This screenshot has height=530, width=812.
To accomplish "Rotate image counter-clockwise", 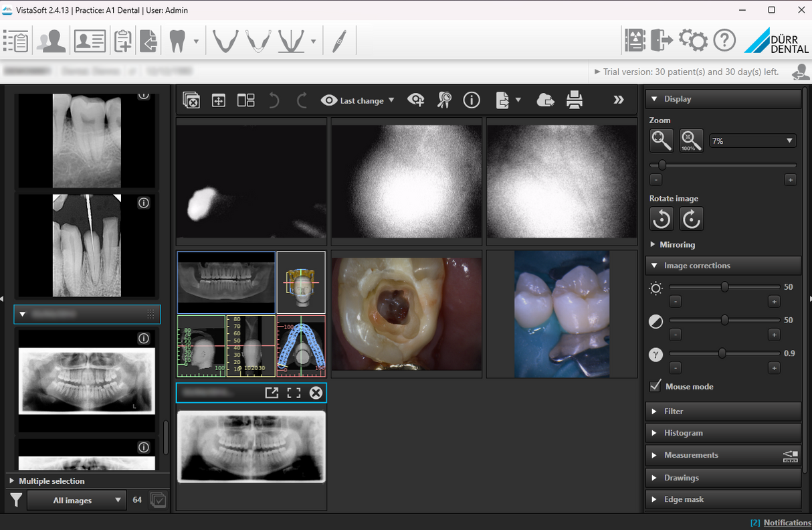I will 662,219.
